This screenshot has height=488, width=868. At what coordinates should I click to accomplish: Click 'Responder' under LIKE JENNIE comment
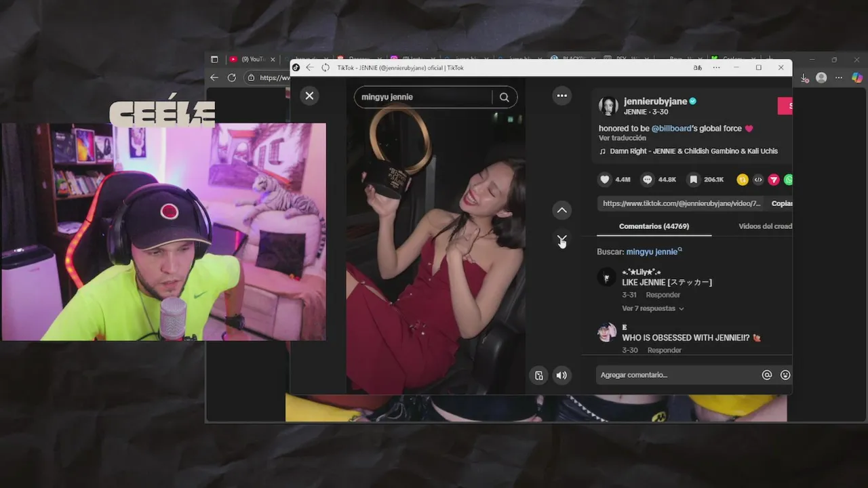coord(663,295)
